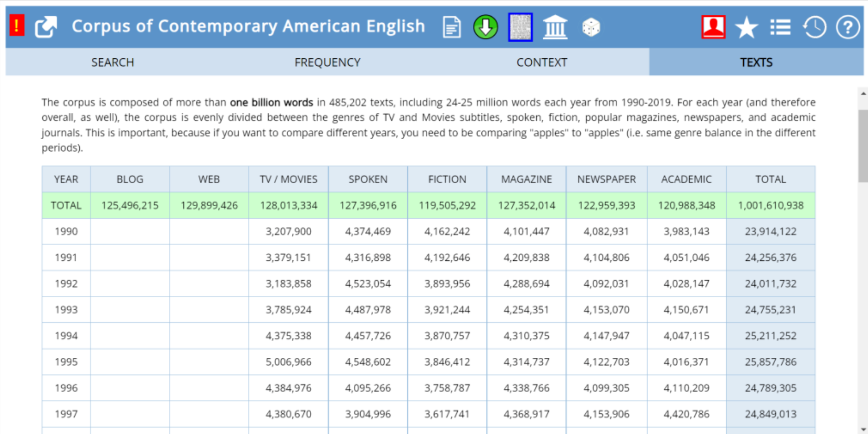This screenshot has height=434, width=868.
Task: Click 1995 academic value 4,016,371
Action: (686, 362)
